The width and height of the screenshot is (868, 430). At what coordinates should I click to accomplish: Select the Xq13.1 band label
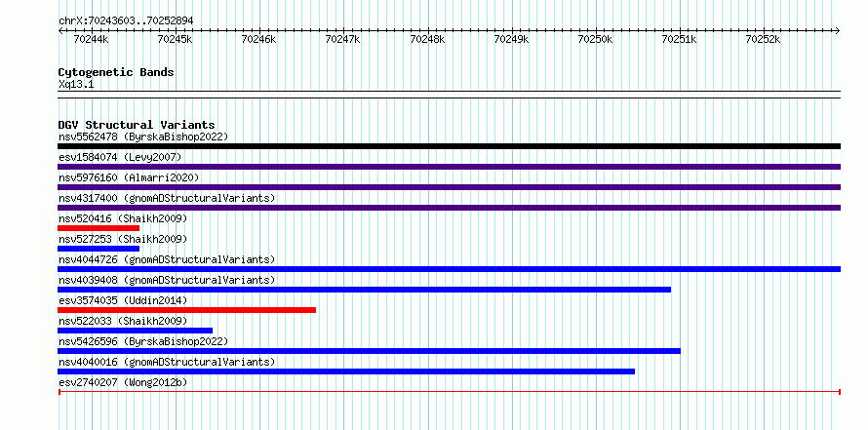pos(76,85)
